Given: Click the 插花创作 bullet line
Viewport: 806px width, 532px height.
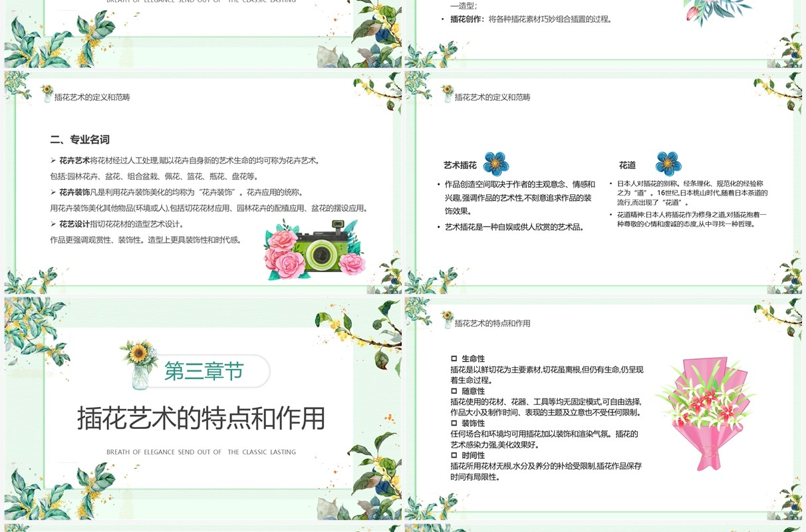Looking at the screenshot, I should click(527, 19).
